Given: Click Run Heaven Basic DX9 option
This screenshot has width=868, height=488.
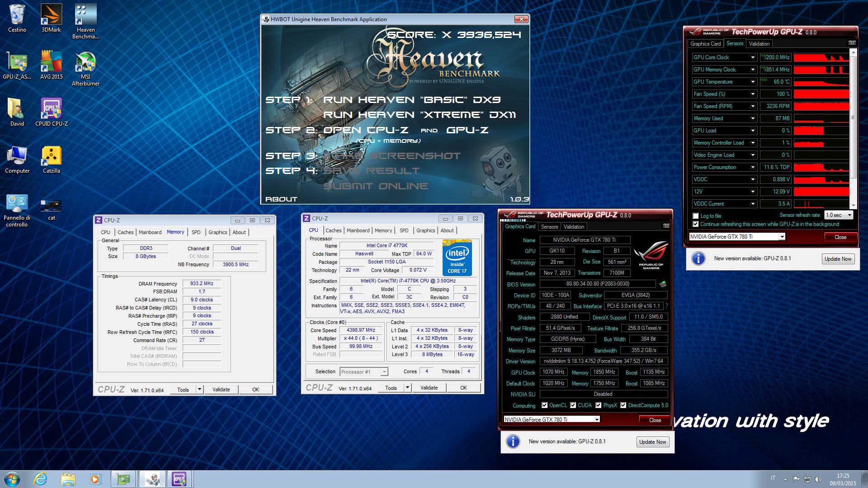Looking at the screenshot, I should coord(412,100).
